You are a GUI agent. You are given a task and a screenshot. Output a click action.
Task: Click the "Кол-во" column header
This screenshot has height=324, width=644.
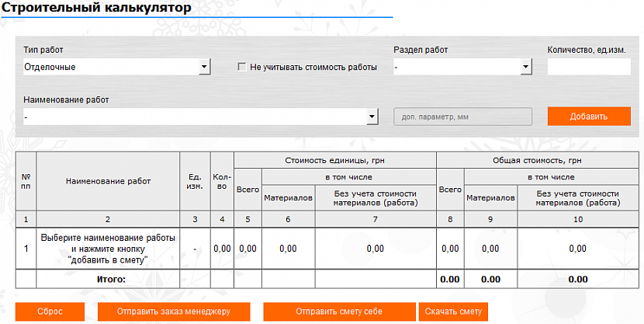pyautogui.click(x=222, y=181)
